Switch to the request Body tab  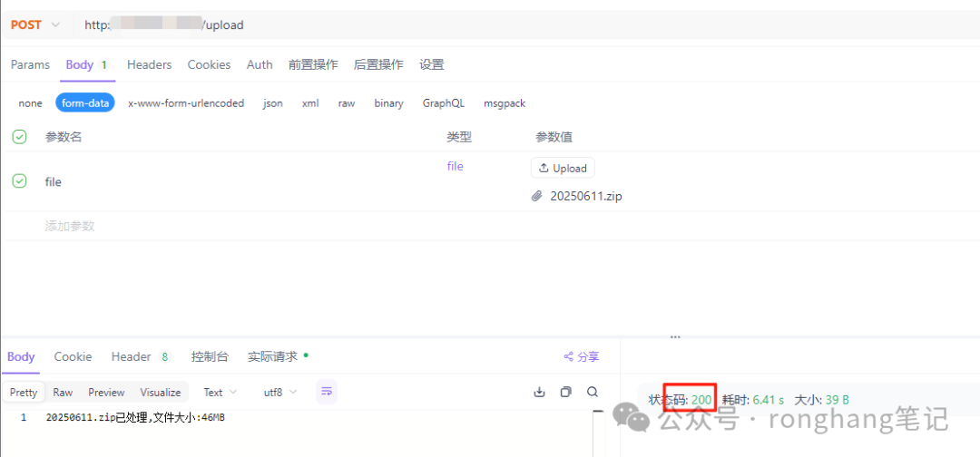(x=87, y=64)
